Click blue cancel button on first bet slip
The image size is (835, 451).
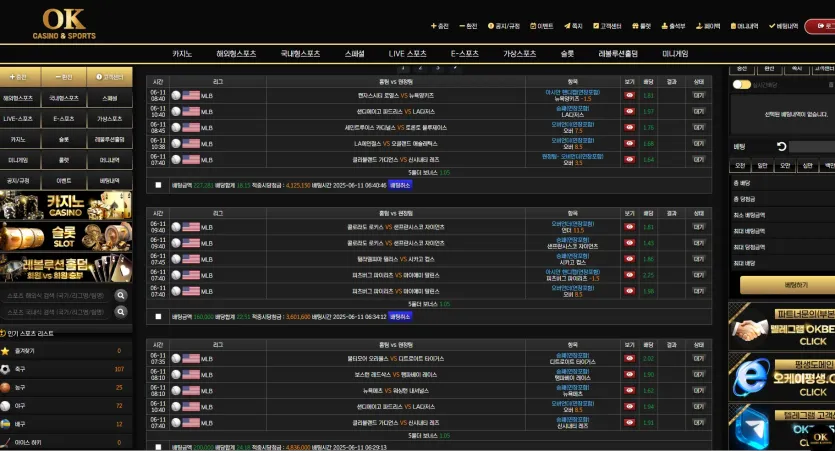point(400,185)
